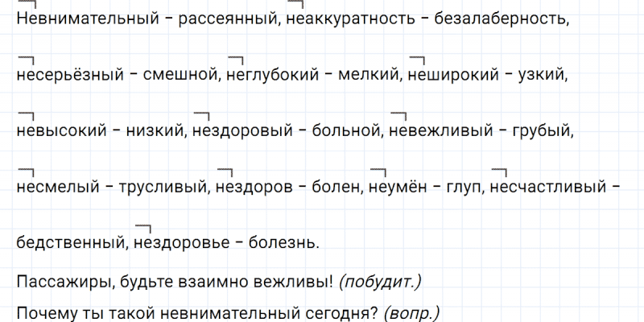Image resolution: width=644 pixels, height=322 pixels.
Task: Click the «(вопр.)» annotation
Action: tap(412, 312)
